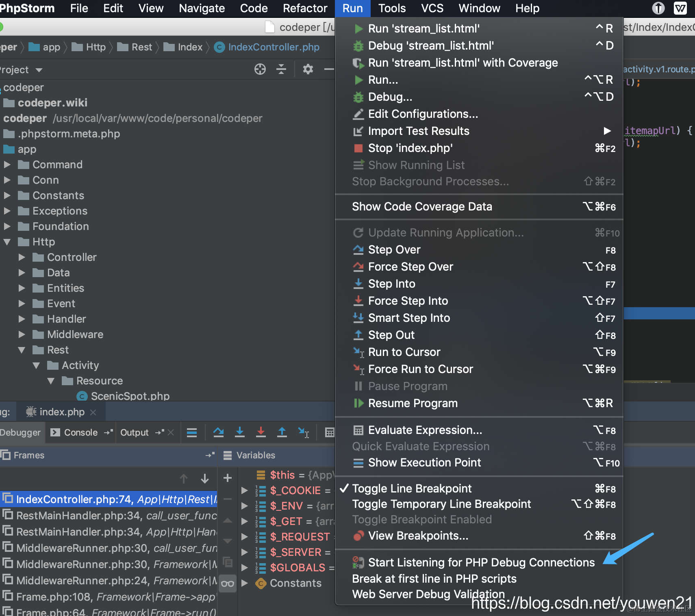The width and height of the screenshot is (695, 616).
Task: Open the Project view dropdown
Action: click(39, 70)
